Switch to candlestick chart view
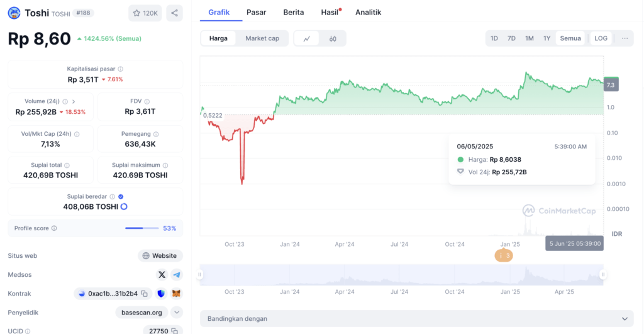Image resolution: width=644 pixels, height=334 pixels. 333,38
